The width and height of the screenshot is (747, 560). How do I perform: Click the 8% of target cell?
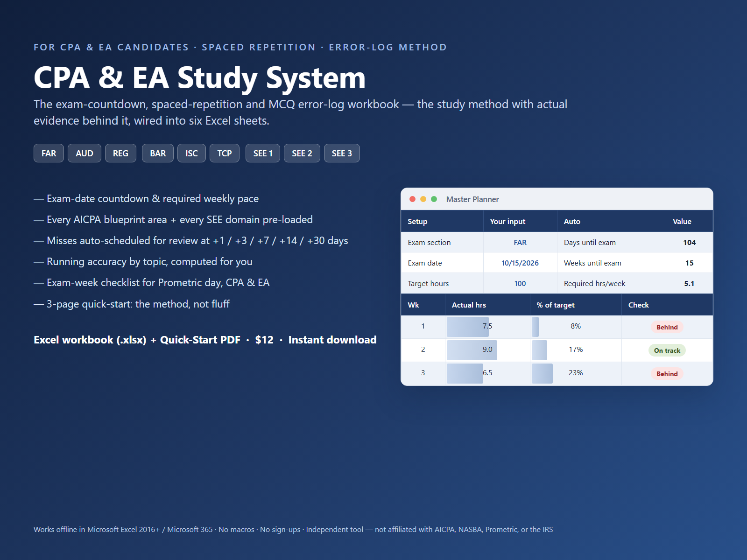[x=576, y=326]
